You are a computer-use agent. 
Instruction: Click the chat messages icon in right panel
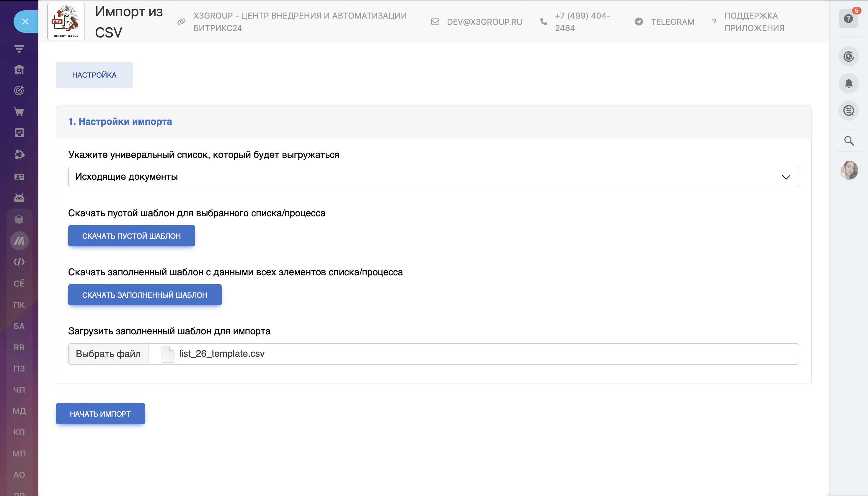849,111
